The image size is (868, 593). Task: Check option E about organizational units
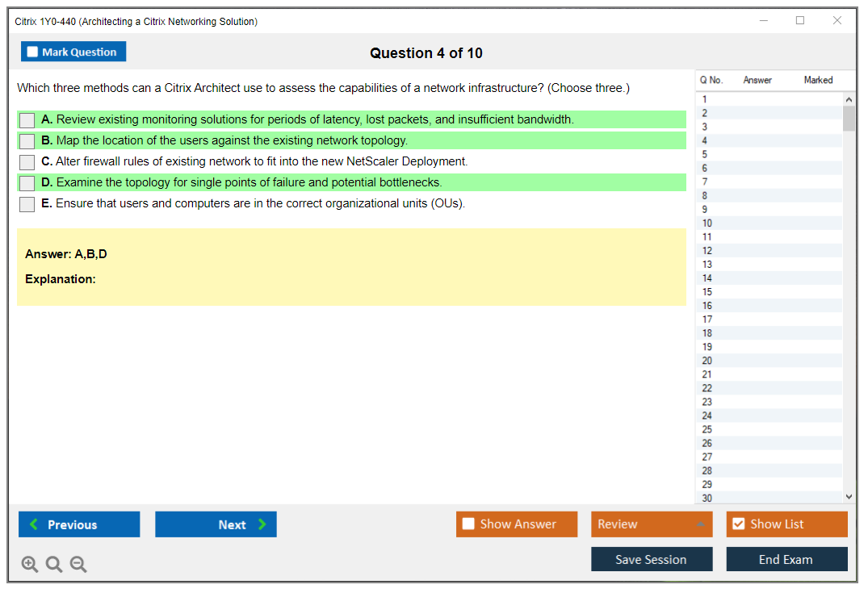(27, 204)
